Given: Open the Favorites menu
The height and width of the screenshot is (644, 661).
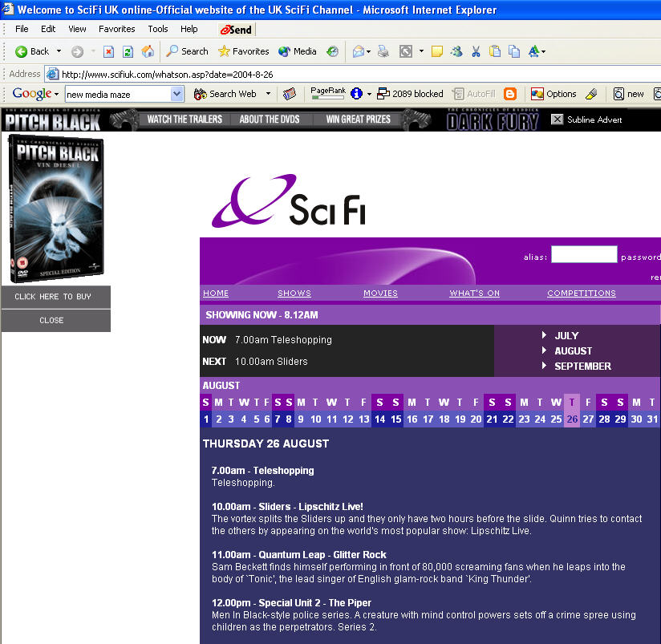Looking at the screenshot, I should point(117,29).
